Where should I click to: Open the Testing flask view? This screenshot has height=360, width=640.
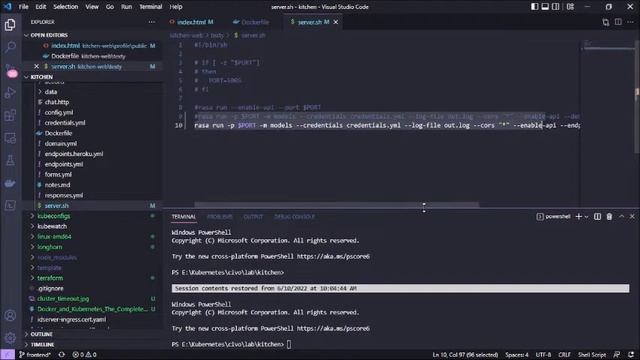pyautogui.click(x=10, y=160)
